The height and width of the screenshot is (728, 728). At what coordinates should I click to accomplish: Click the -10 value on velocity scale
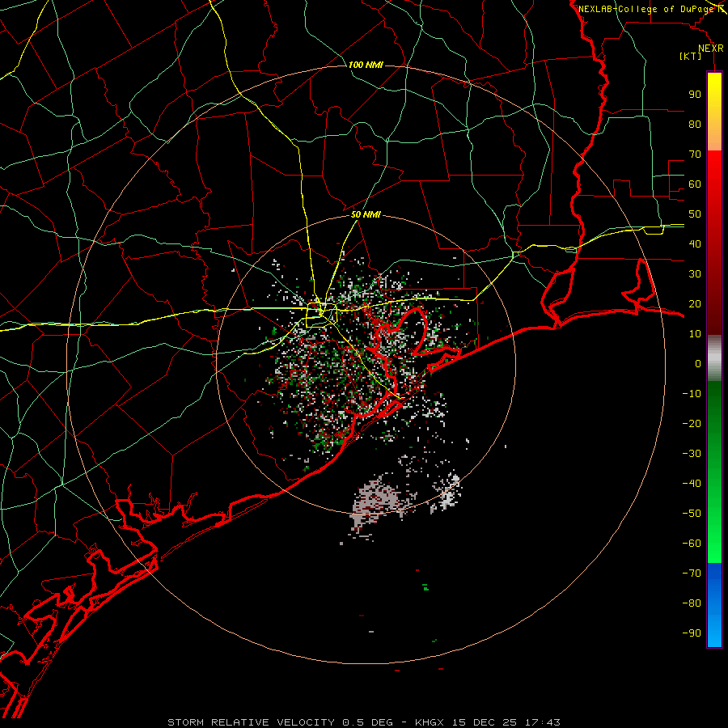click(x=692, y=394)
